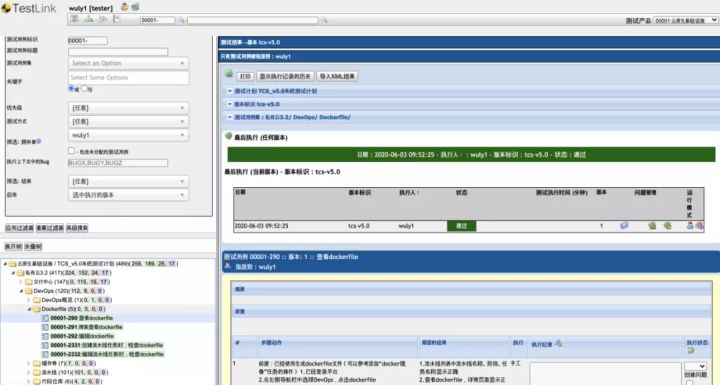Click the test case ID filter field 00001-
This screenshot has height=385, width=720.
pyautogui.click(x=88, y=40)
